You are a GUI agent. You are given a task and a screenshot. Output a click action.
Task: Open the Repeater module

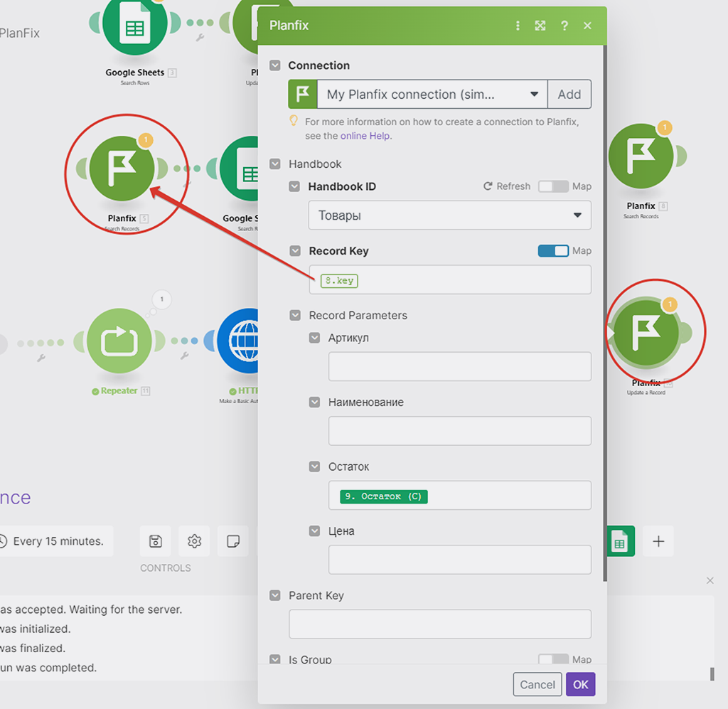click(119, 341)
